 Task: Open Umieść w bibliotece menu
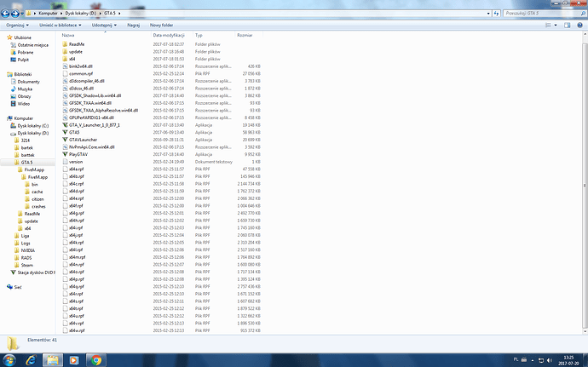60,25
